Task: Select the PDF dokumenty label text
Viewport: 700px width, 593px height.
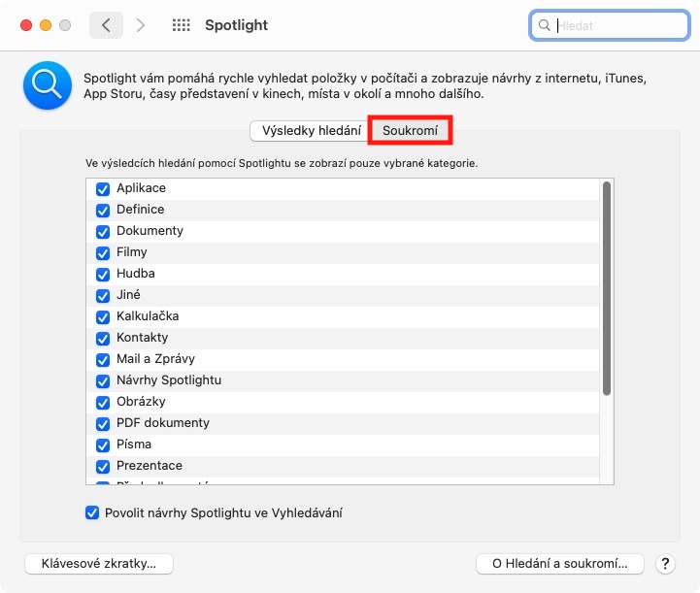Action: [x=162, y=423]
